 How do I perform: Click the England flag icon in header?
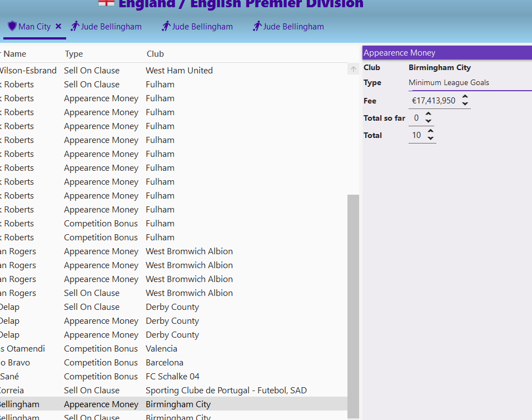pyautogui.click(x=106, y=3)
